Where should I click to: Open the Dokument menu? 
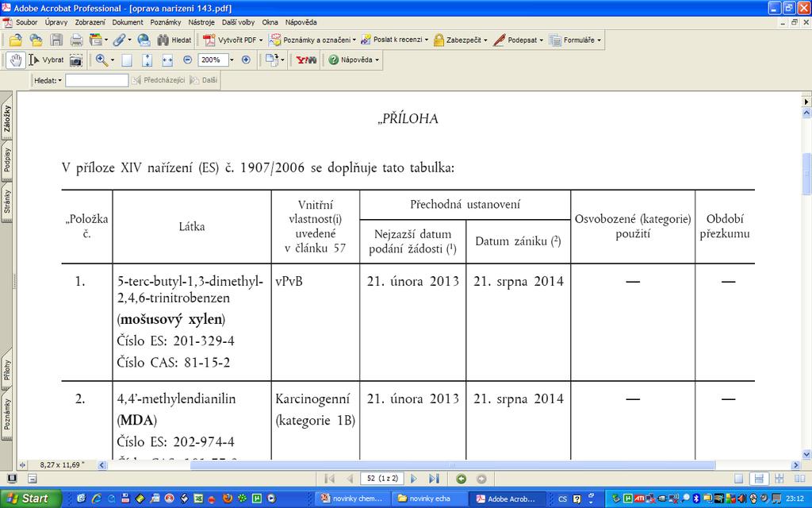point(128,22)
